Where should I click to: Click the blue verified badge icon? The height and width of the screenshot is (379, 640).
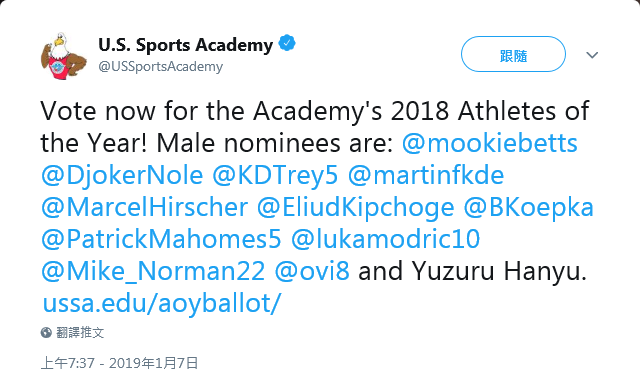[x=287, y=43]
